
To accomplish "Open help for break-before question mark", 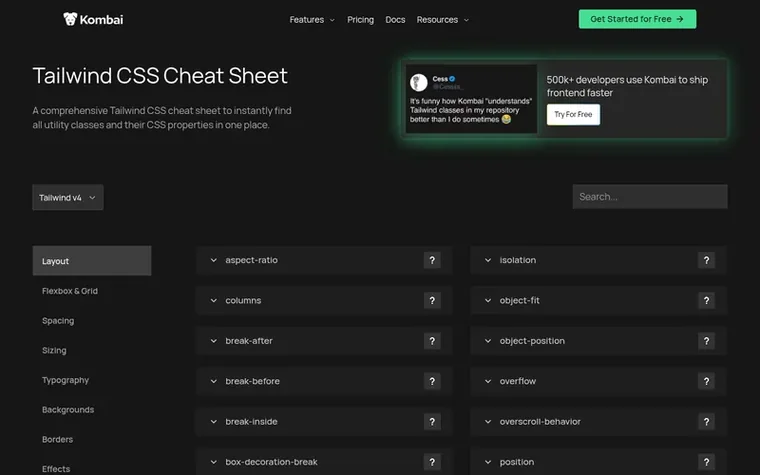I will [432, 381].
